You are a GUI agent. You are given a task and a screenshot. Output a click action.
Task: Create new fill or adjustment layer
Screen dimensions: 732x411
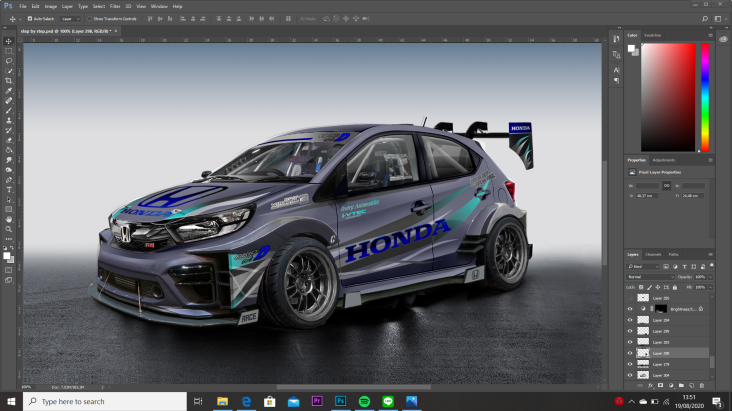671,385
